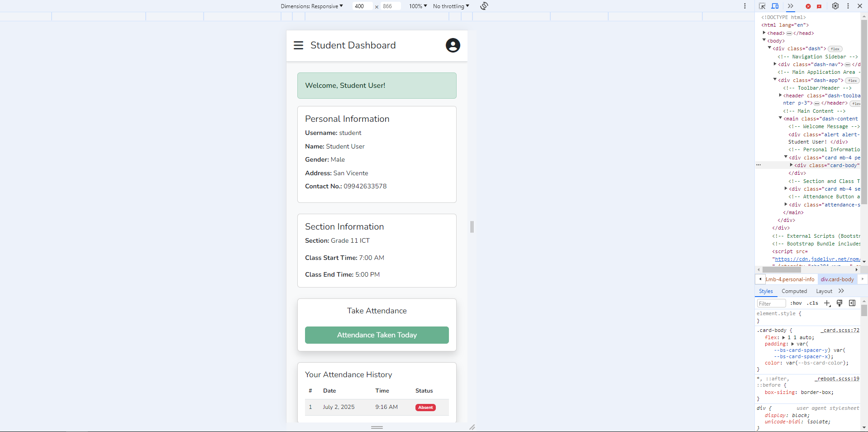Activate the inspect element picker tool

point(762,6)
